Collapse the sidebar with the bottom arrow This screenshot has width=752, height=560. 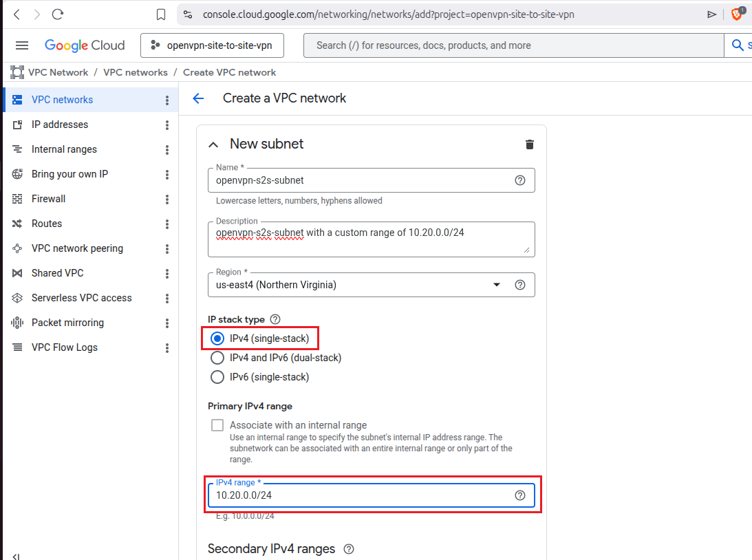tap(17, 556)
